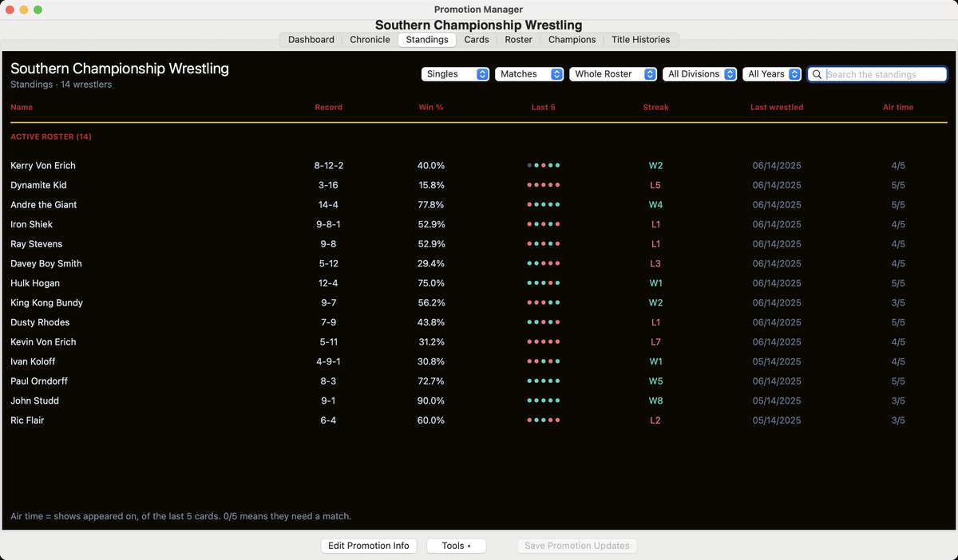This screenshot has width=958, height=560.
Task: Open the Chronicle tab
Action: tap(370, 39)
